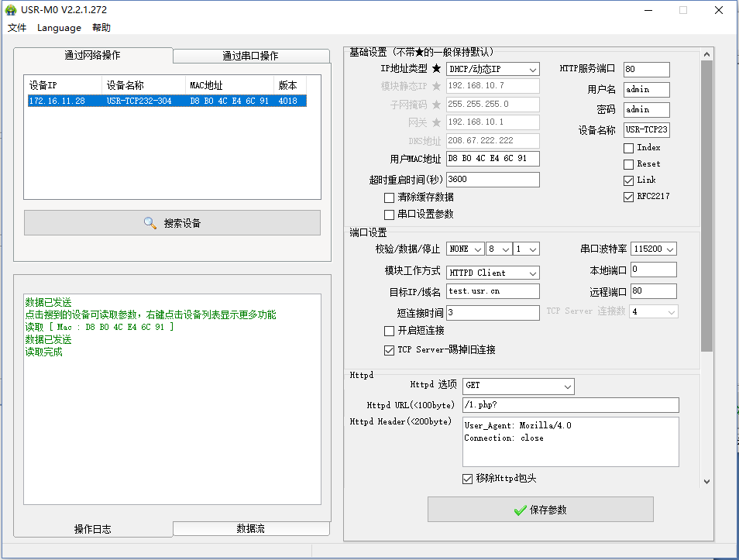This screenshot has width=739, height=560.
Task: Enable the Index checkbox
Action: [628, 148]
